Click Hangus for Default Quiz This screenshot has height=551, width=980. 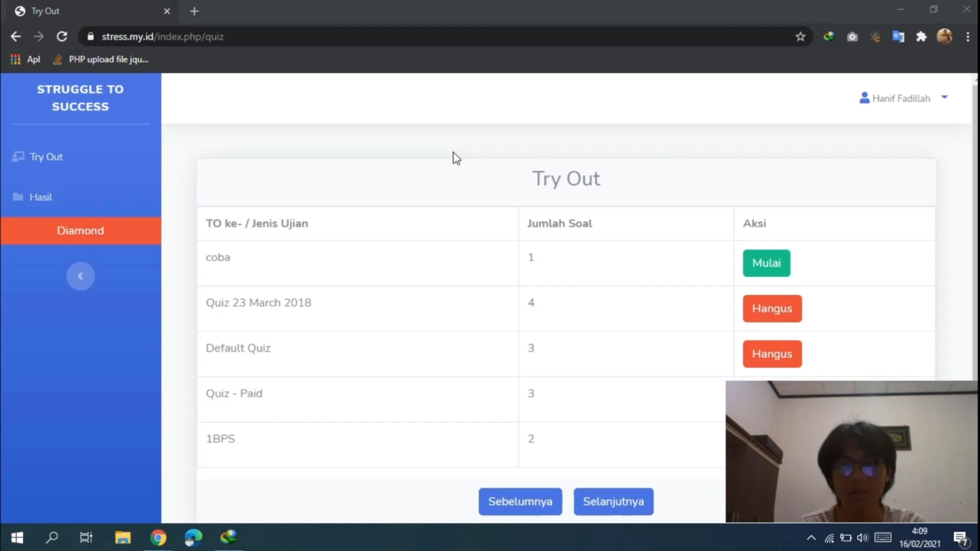pyautogui.click(x=772, y=354)
